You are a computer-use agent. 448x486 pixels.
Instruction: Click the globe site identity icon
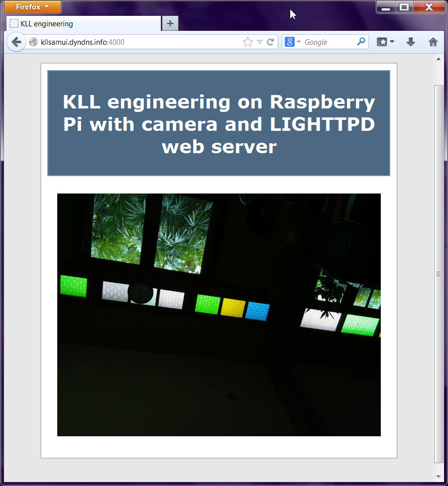[33, 42]
